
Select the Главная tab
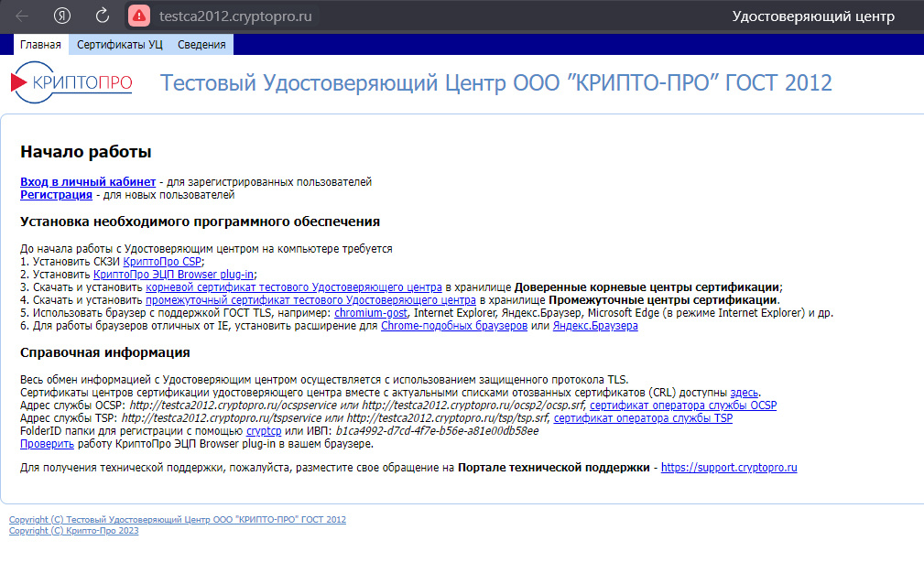pyautogui.click(x=42, y=43)
